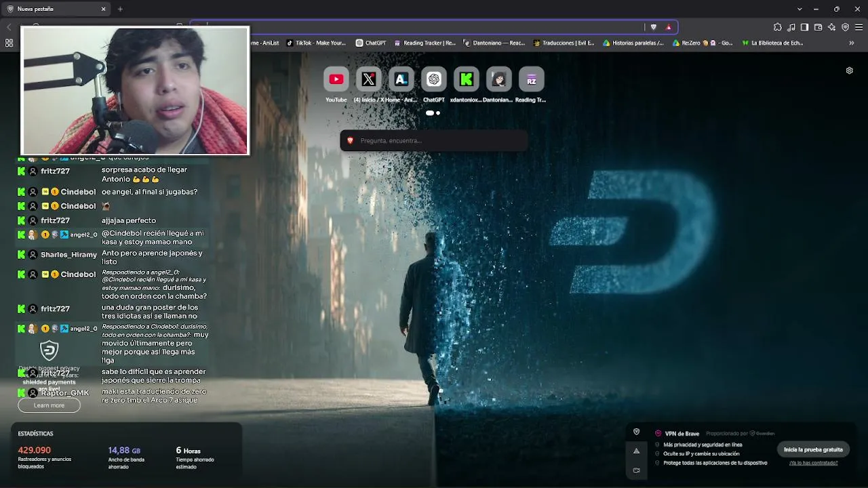
Task: Click the Brave VPN toolbar icon
Action: (x=845, y=27)
